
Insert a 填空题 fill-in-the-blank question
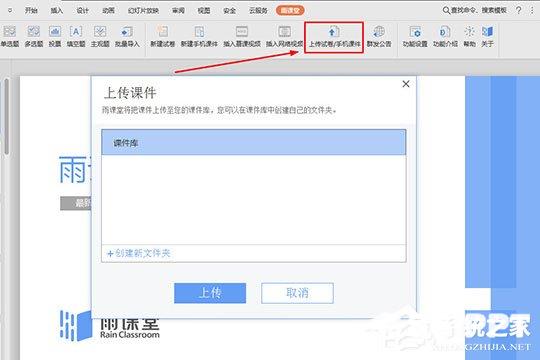click(76, 36)
